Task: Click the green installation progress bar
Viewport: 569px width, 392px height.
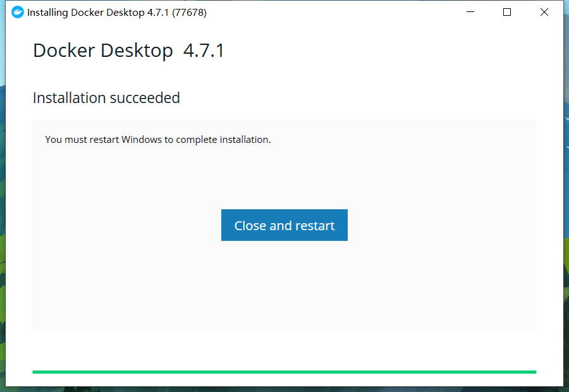Action: (284, 372)
